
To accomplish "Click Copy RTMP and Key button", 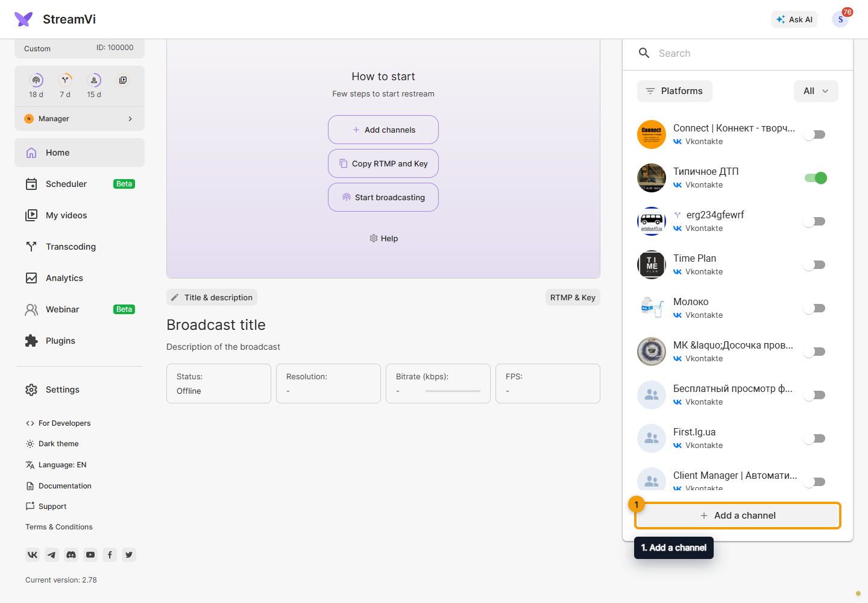I will pyautogui.click(x=383, y=163).
